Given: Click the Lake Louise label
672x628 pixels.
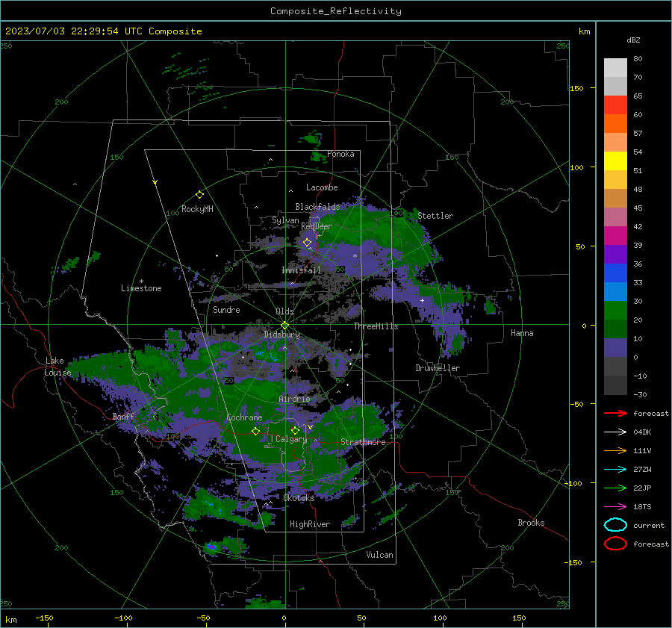Looking at the screenshot, I should 57,367.
